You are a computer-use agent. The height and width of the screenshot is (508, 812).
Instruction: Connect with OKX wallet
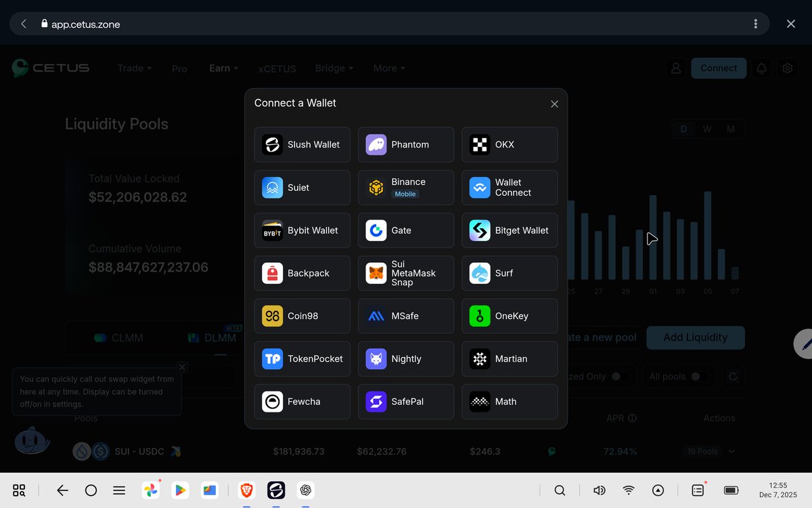(510, 144)
